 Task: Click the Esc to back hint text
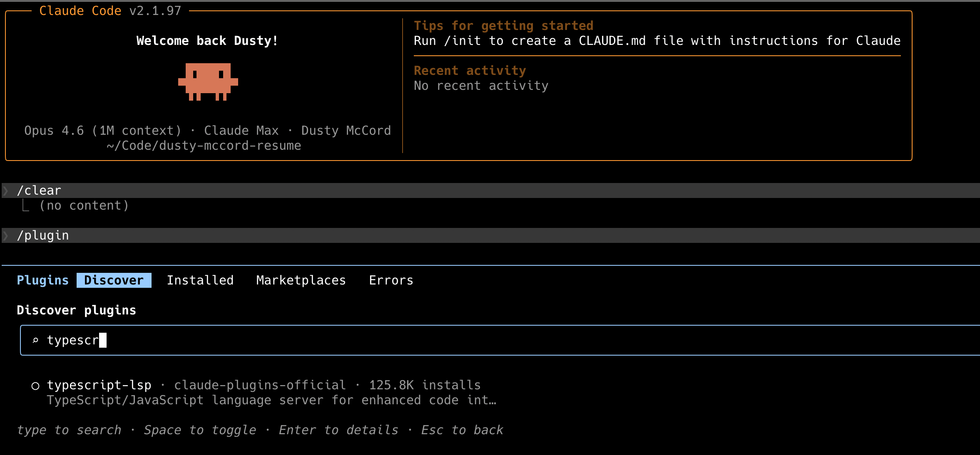(462, 430)
